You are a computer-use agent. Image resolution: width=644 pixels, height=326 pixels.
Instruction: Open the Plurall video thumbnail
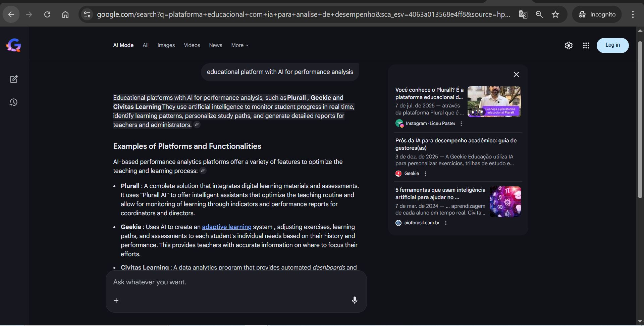click(494, 101)
